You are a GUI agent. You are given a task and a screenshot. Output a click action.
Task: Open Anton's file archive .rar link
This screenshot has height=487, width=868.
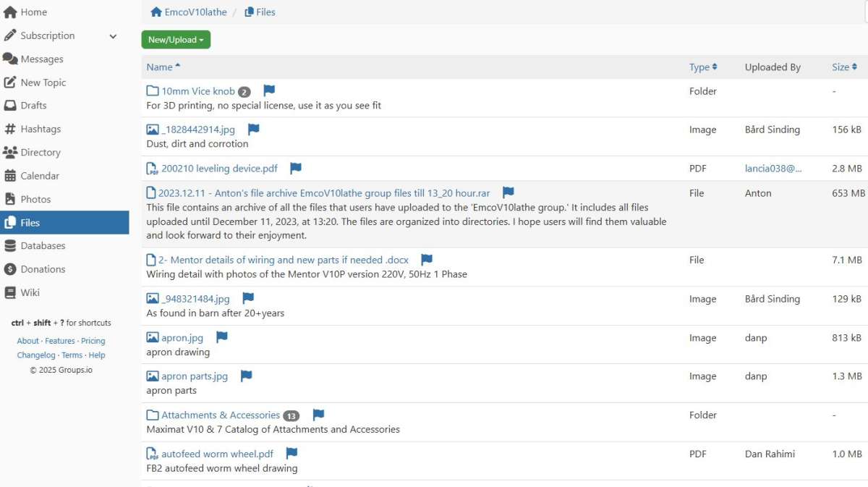[324, 193]
